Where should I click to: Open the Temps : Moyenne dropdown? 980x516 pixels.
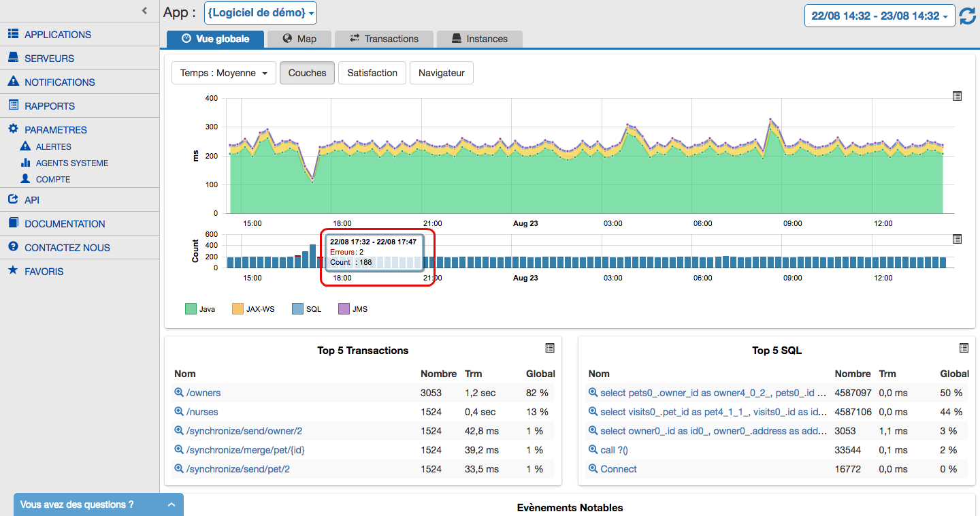coord(223,73)
